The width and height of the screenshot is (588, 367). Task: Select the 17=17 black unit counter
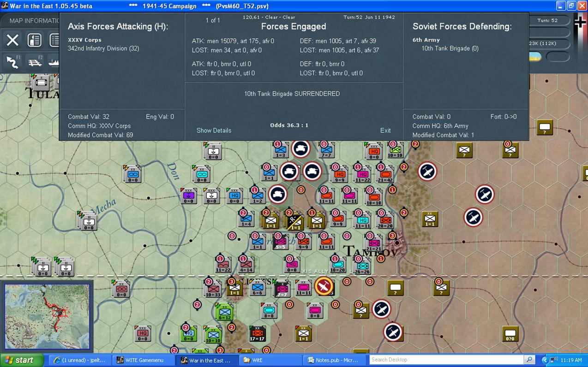click(x=258, y=334)
